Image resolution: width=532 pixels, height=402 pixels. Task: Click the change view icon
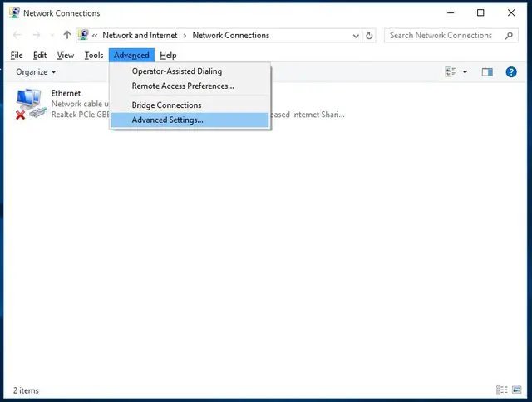[x=451, y=72]
